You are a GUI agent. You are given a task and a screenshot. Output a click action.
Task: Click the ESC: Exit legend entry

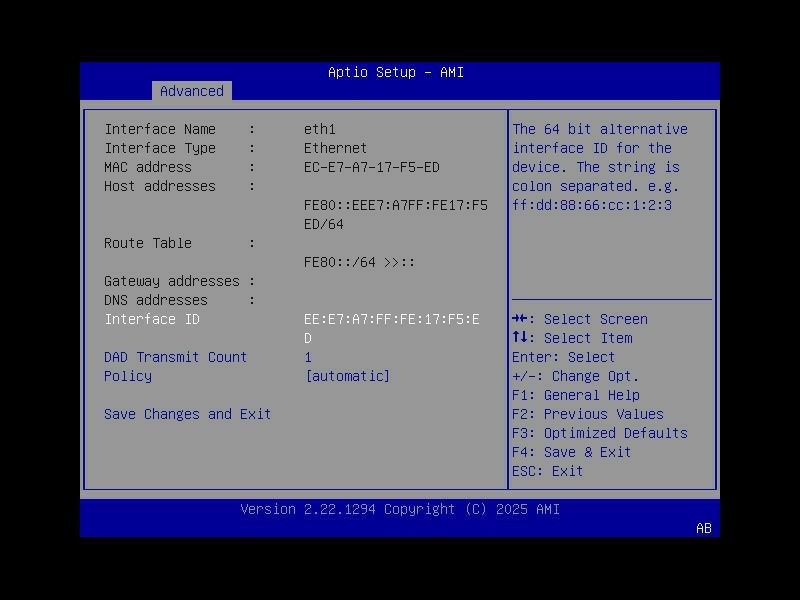[545, 470]
